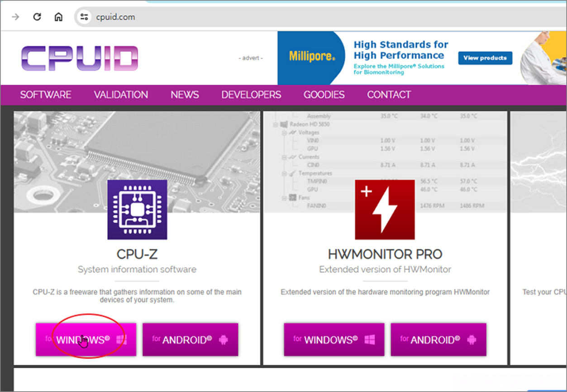Image resolution: width=567 pixels, height=392 pixels.
Task: Click the CPU-Z freeware description paragraph
Action: [x=137, y=296]
